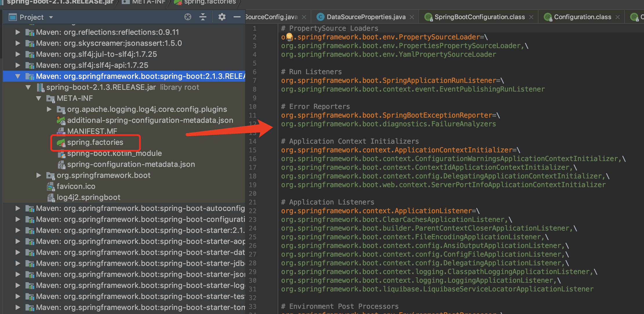Click the FailureAnalyzers line in editor
Image resolution: width=644 pixels, height=314 pixels.
click(388, 124)
